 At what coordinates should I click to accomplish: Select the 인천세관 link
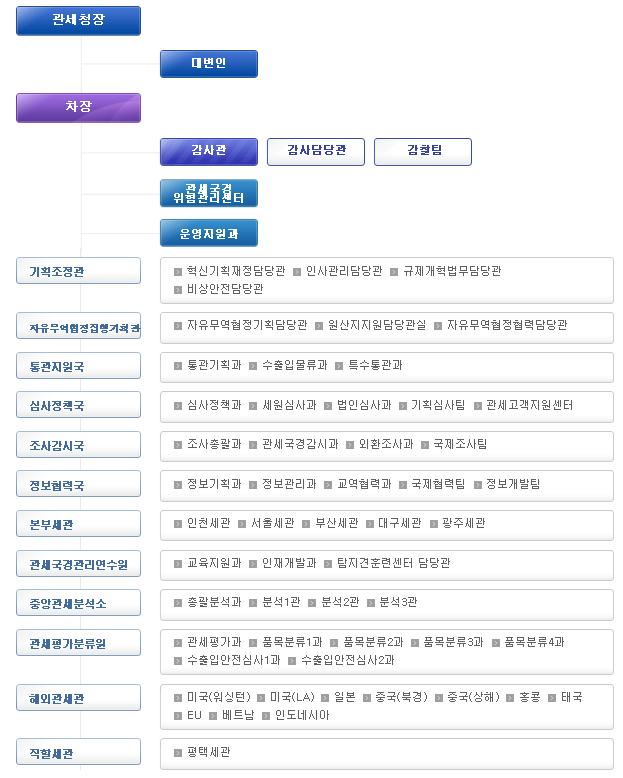pyautogui.click(x=209, y=523)
